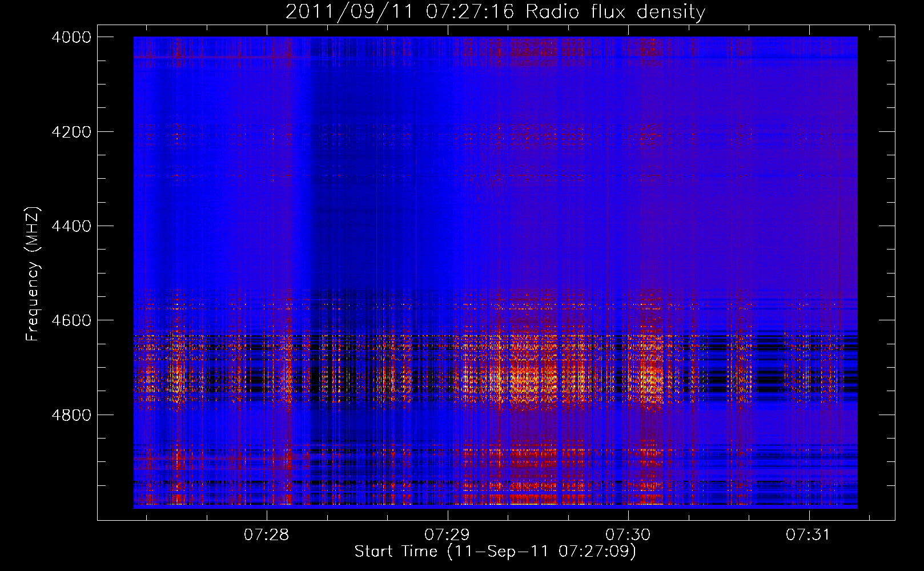
Task: Click the 'Start Time (11-Sep-11 07:27:09)' label
Action: coord(495,552)
